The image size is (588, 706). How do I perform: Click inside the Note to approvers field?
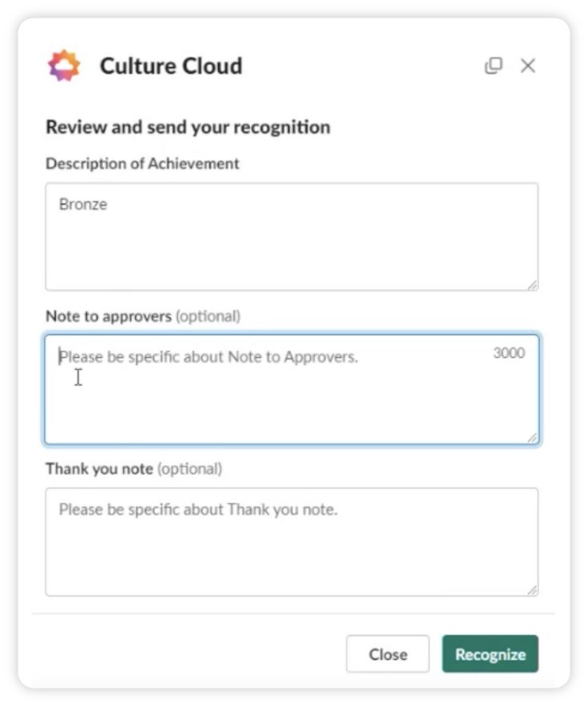coord(292,390)
